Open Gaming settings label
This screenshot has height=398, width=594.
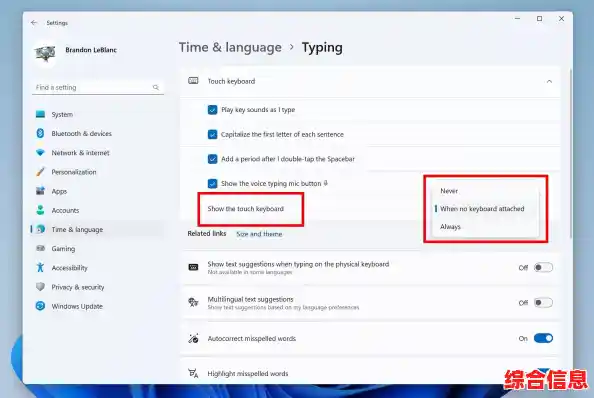[63, 249]
